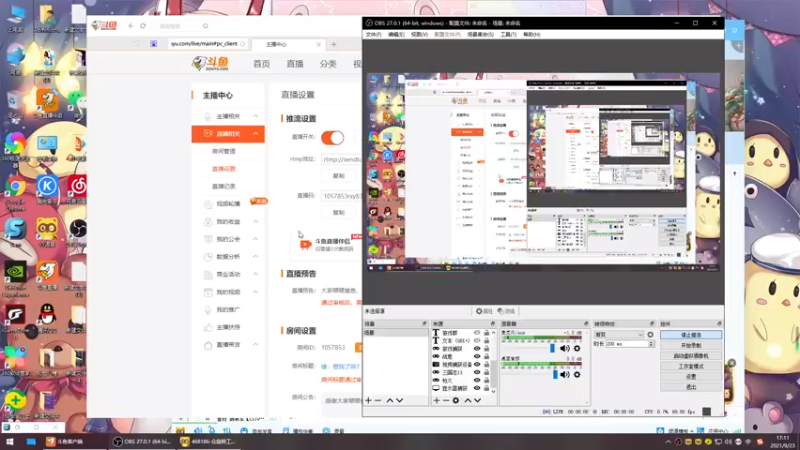Toggle the 直播开关 live switch
The height and width of the screenshot is (450, 800).
[333, 137]
